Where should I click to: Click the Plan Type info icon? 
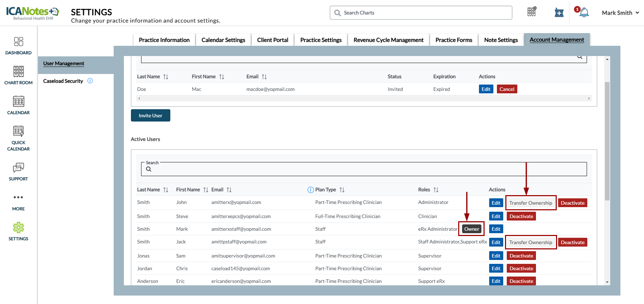311,190
